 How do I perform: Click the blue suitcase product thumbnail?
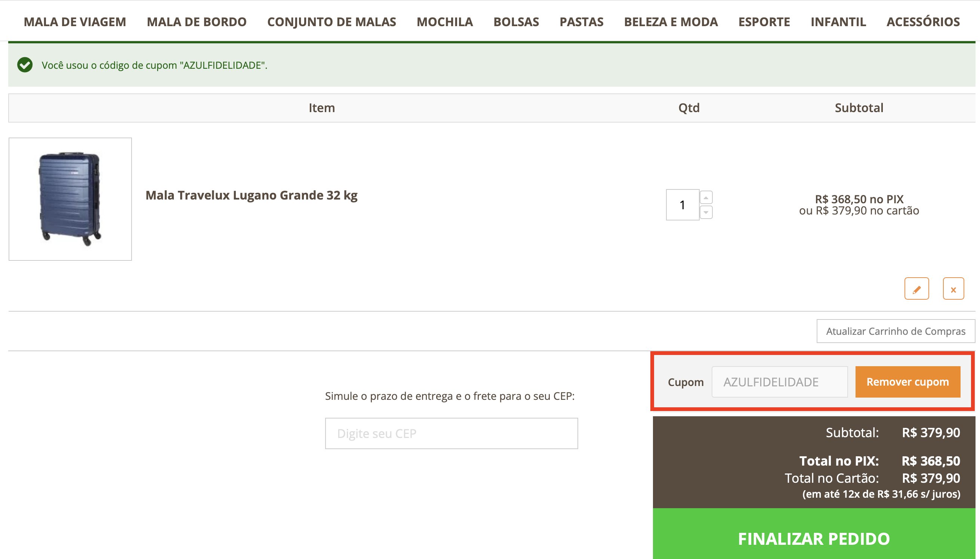click(70, 199)
